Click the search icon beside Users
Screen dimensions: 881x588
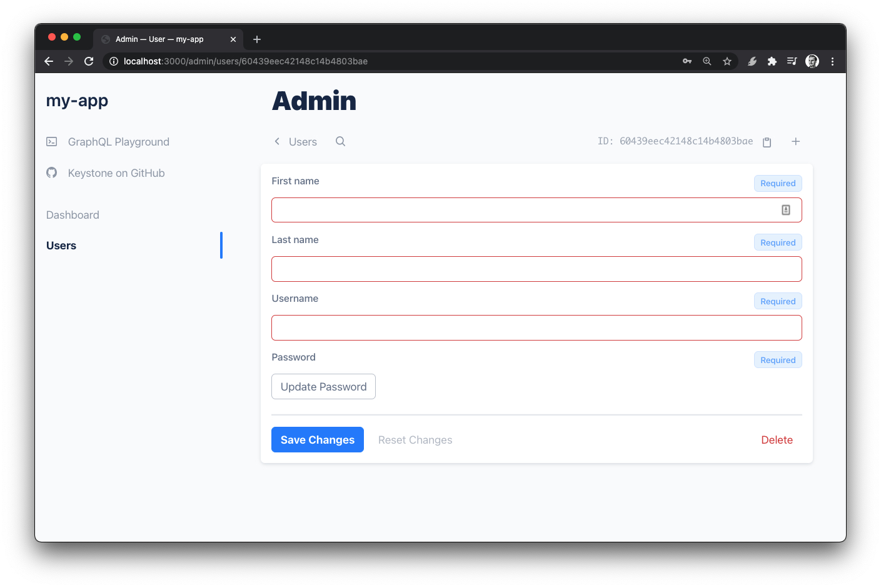tap(340, 141)
